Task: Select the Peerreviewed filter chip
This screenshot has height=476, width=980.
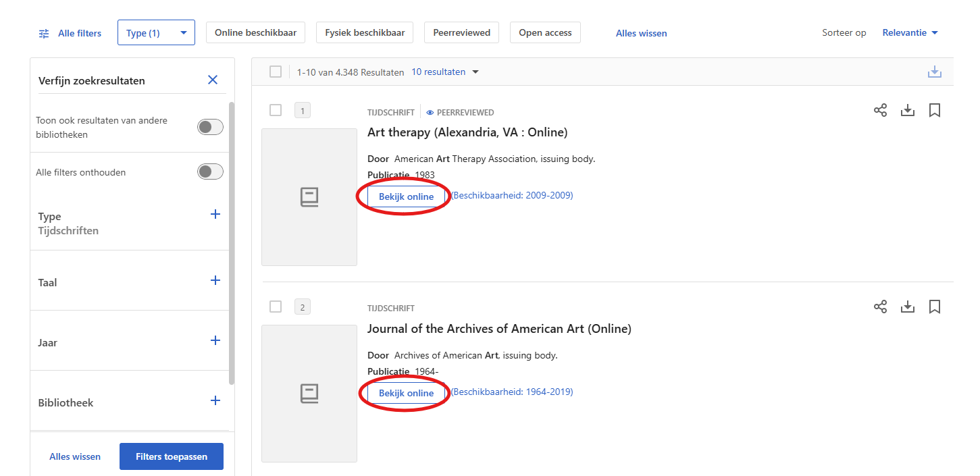Action: pyautogui.click(x=462, y=32)
